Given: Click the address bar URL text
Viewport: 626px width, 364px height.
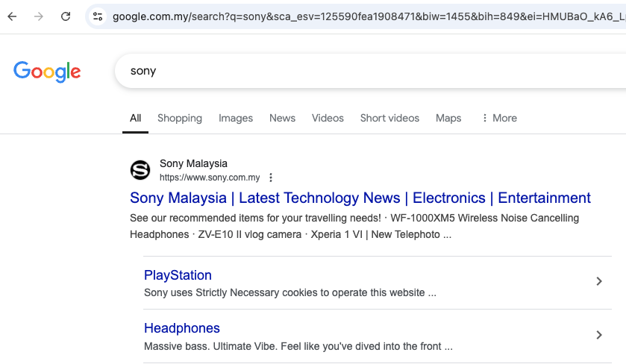Looking at the screenshot, I should click(x=369, y=16).
